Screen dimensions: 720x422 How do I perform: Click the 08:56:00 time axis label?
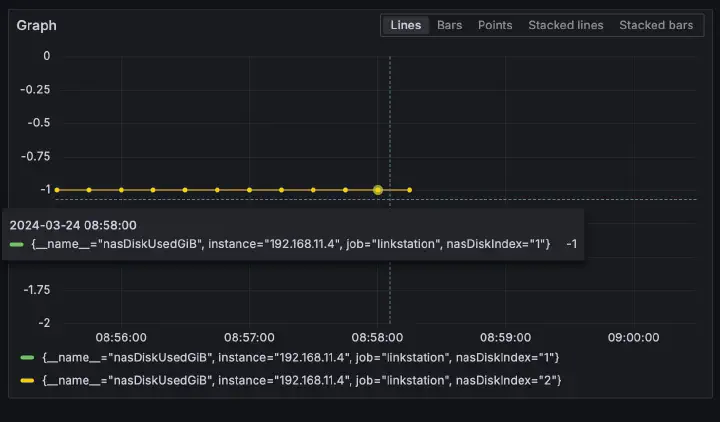(121, 338)
